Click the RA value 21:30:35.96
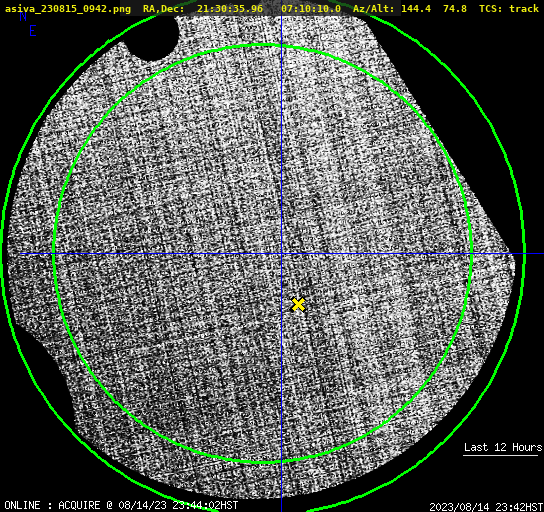The height and width of the screenshot is (512, 544). tap(230, 8)
